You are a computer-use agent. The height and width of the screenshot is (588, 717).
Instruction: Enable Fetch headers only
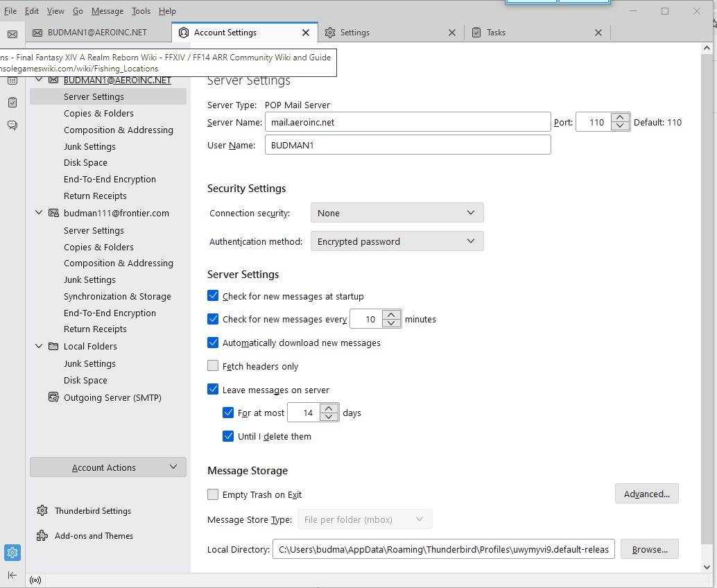tap(214, 366)
